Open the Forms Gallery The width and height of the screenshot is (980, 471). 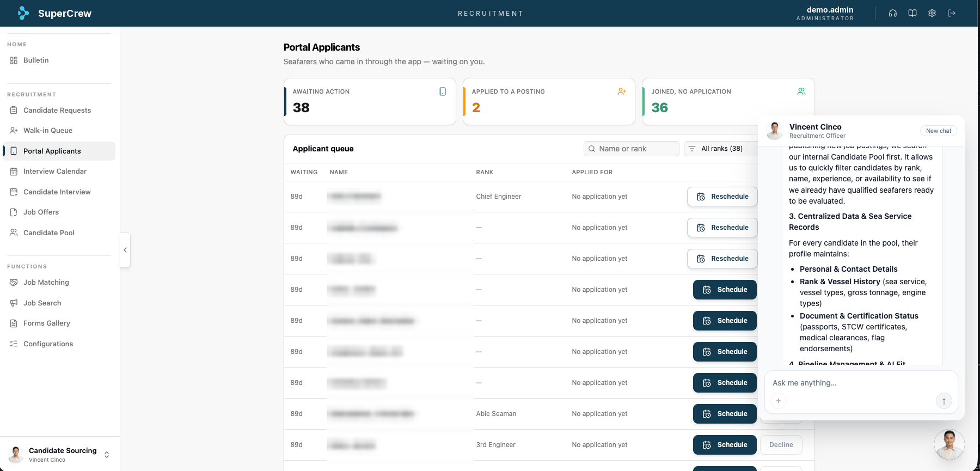point(59,323)
